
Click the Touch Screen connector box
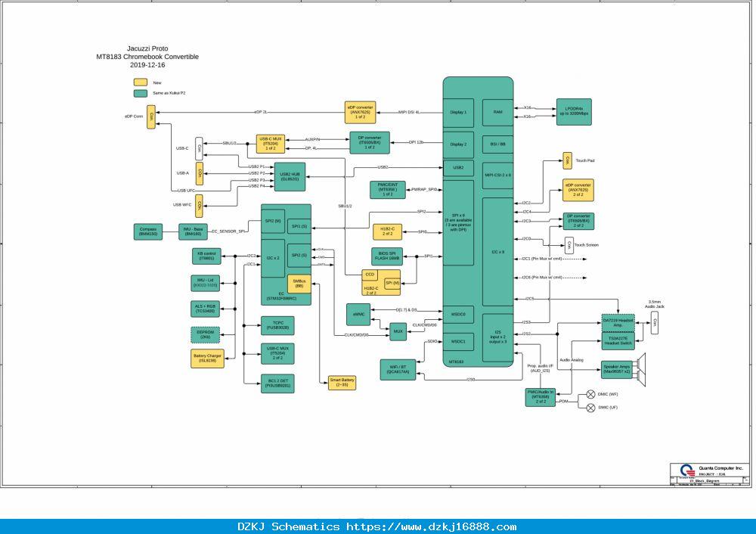tap(569, 245)
